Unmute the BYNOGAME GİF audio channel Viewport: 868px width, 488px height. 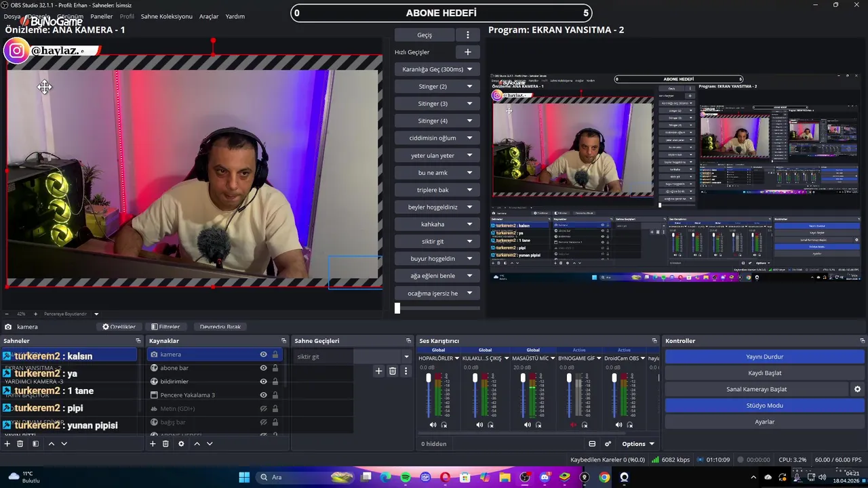click(573, 425)
